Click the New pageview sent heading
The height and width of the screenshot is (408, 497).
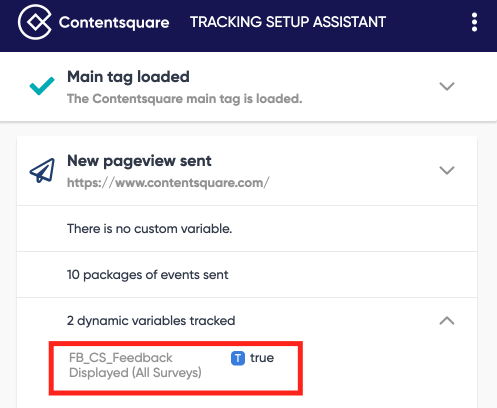[x=139, y=161]
